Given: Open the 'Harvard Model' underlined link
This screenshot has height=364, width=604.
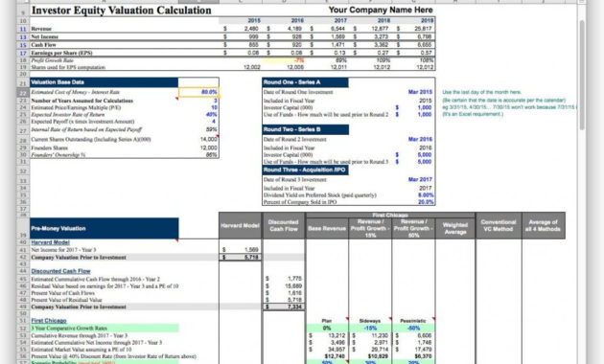Looking at the screenshot, I should click(50, 242).
